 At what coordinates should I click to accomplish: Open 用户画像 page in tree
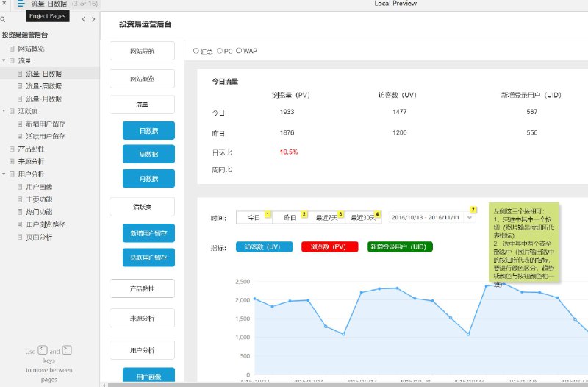pyautogui.click(x=39, y=187)
